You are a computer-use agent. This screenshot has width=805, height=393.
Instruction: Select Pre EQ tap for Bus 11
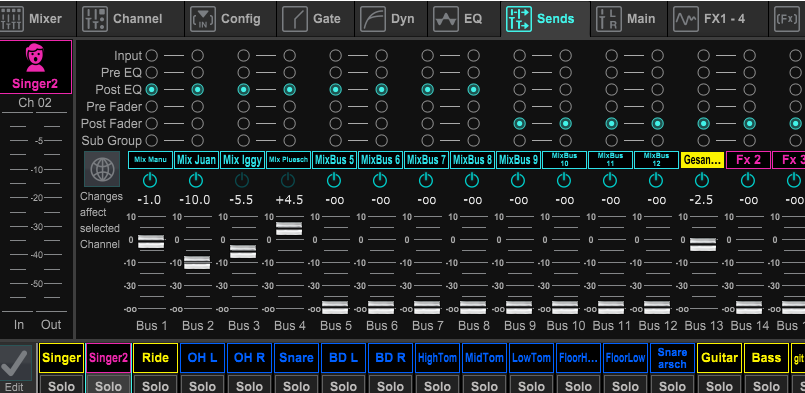[611, 72]
